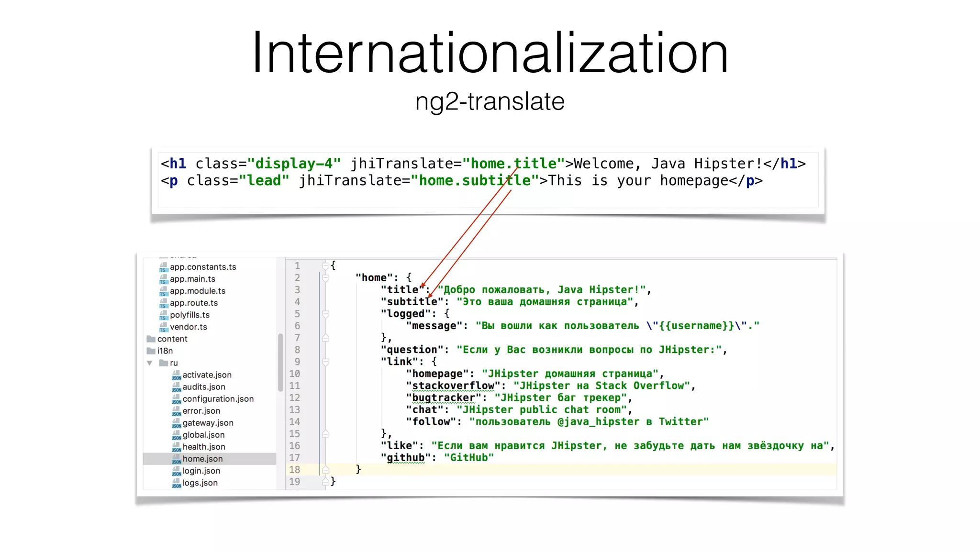Click the TS icon beside app.constants.ts
The width and height of the screenshot is (980, 551).
163,267
